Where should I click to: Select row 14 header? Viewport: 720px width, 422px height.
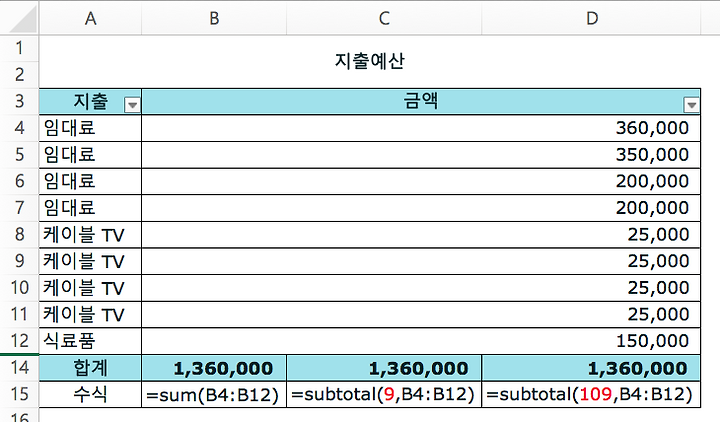19,367
